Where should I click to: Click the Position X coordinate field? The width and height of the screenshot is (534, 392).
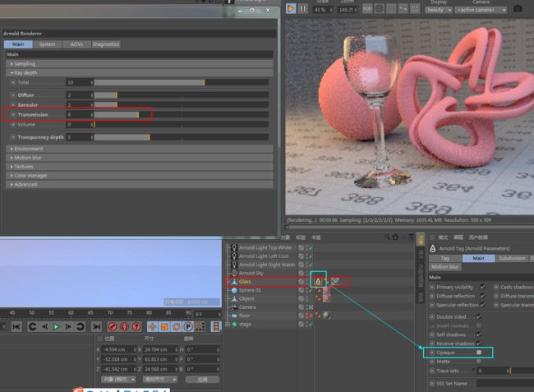118,350
